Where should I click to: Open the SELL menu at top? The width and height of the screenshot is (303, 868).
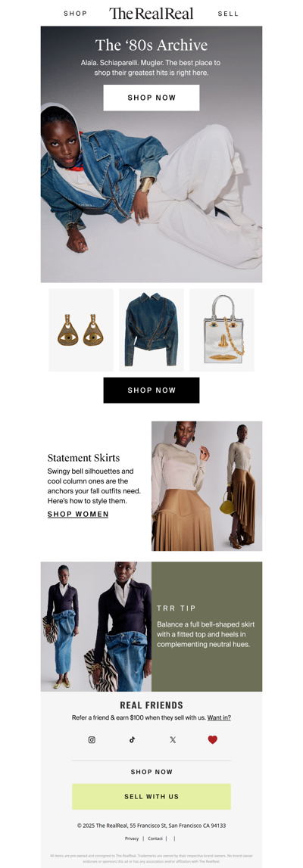coord(228,14)
